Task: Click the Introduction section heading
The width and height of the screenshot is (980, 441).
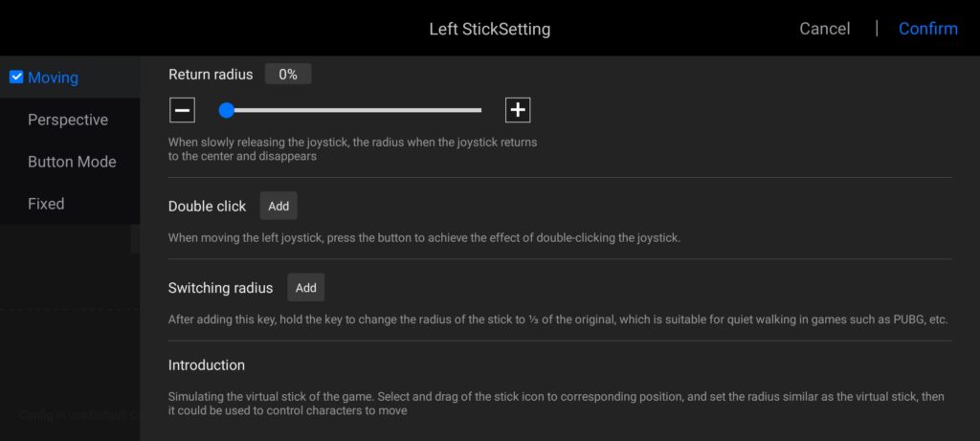Action: pyautogui.click(x=207, y=364)
